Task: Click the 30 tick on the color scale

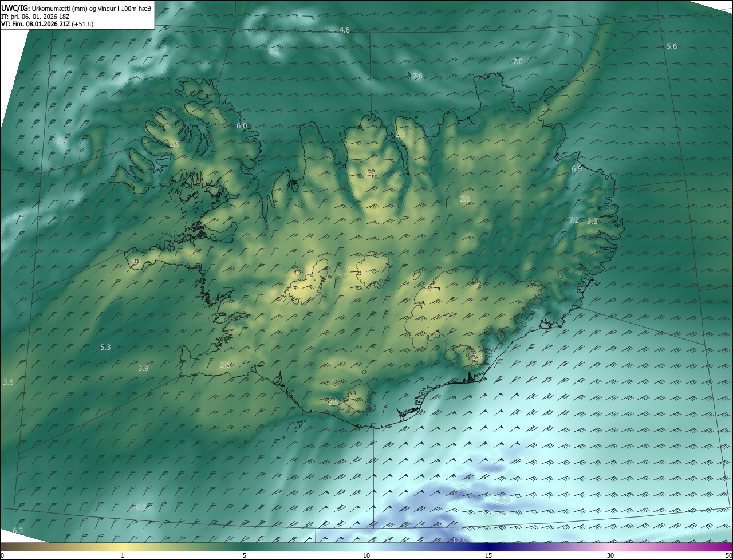Action: click(x=610, y=555)
